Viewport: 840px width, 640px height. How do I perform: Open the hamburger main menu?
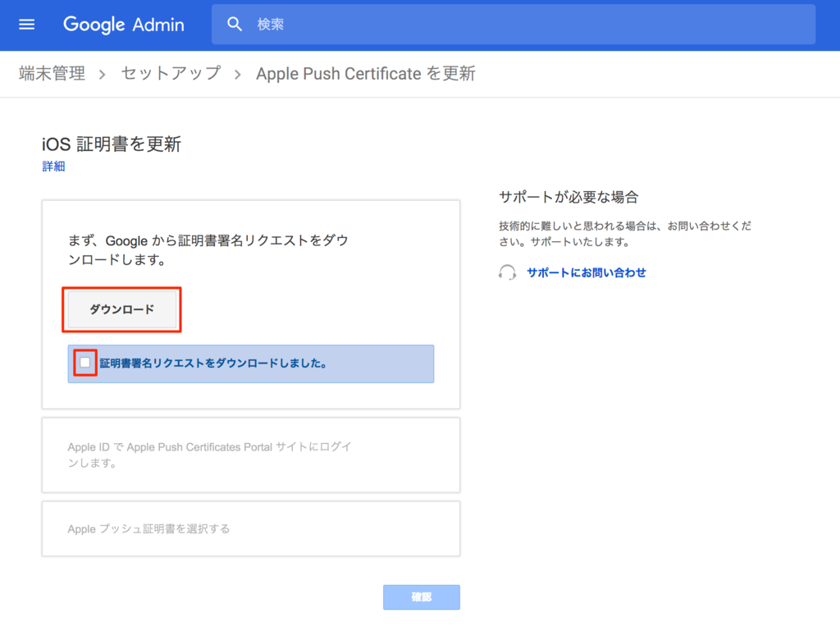(x=27, y=25)
